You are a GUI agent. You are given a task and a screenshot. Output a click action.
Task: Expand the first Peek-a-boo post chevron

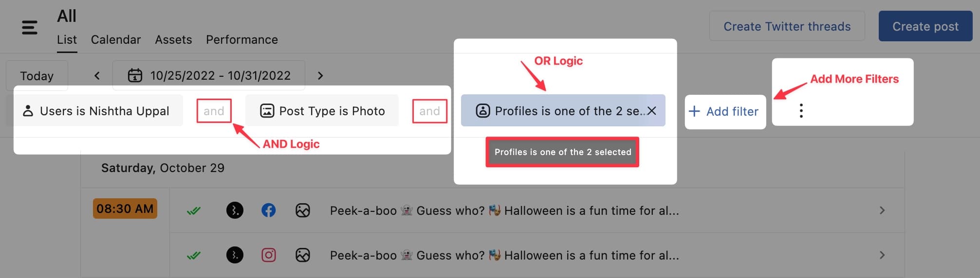(882, 210)
